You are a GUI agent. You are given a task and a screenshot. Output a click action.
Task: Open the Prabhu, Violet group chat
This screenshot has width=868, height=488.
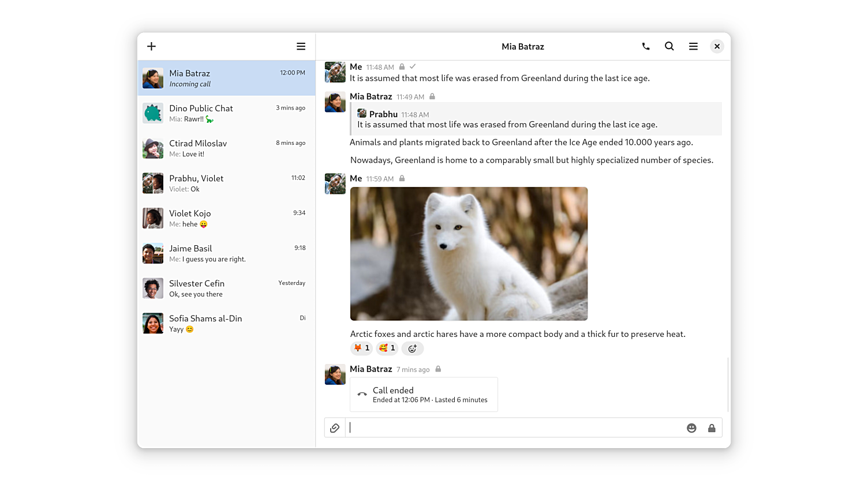coord(226,183)
